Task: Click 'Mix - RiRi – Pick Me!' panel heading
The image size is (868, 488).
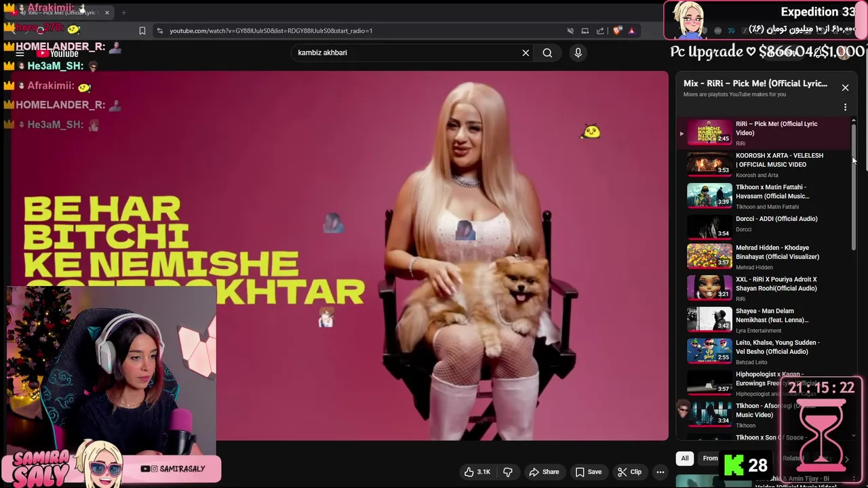Action: coord(755,83)
